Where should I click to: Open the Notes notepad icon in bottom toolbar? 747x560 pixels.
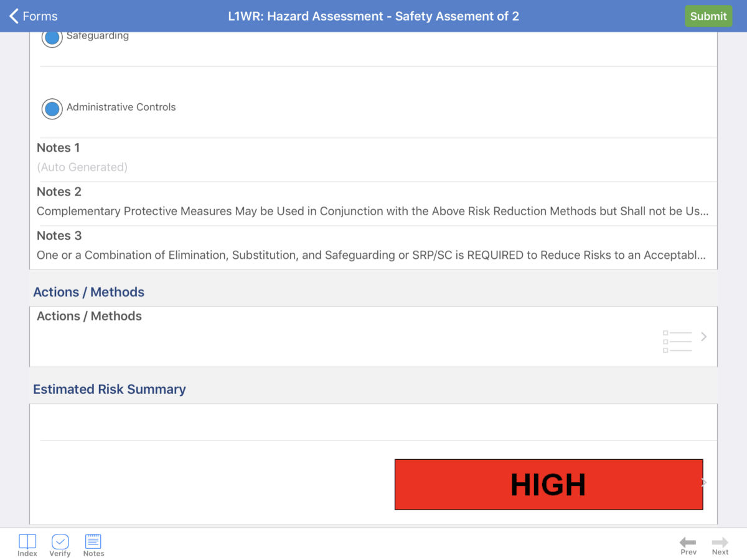[x=93, y=544]
